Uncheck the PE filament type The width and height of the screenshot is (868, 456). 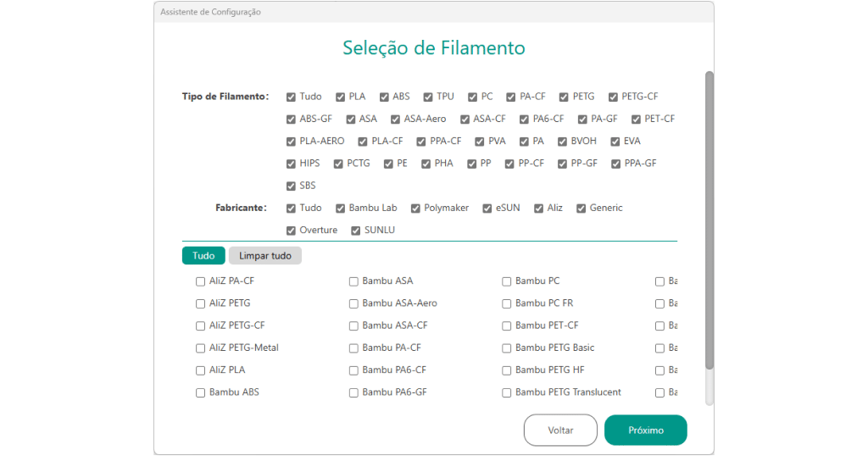click(x=388, y=164)
